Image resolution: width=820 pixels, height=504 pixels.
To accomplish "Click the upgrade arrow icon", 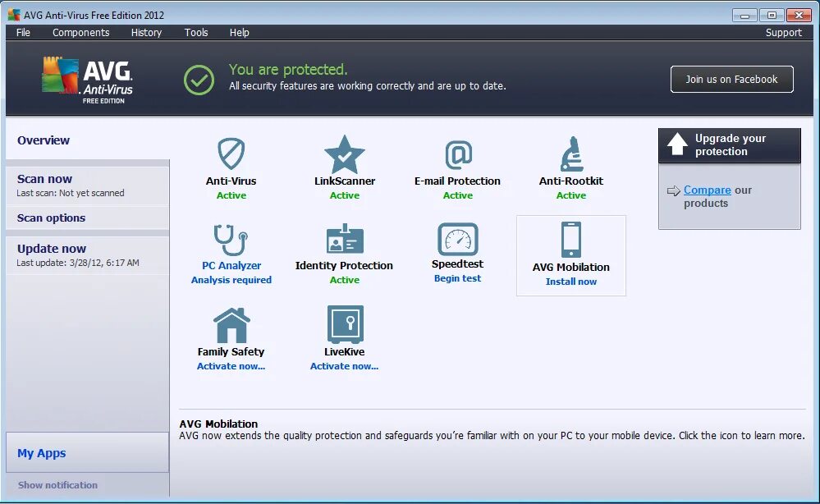I will tap(677, 144).
